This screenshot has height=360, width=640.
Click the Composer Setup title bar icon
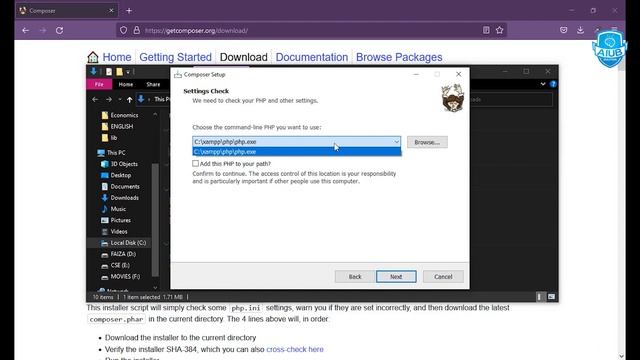click(178, 74)
